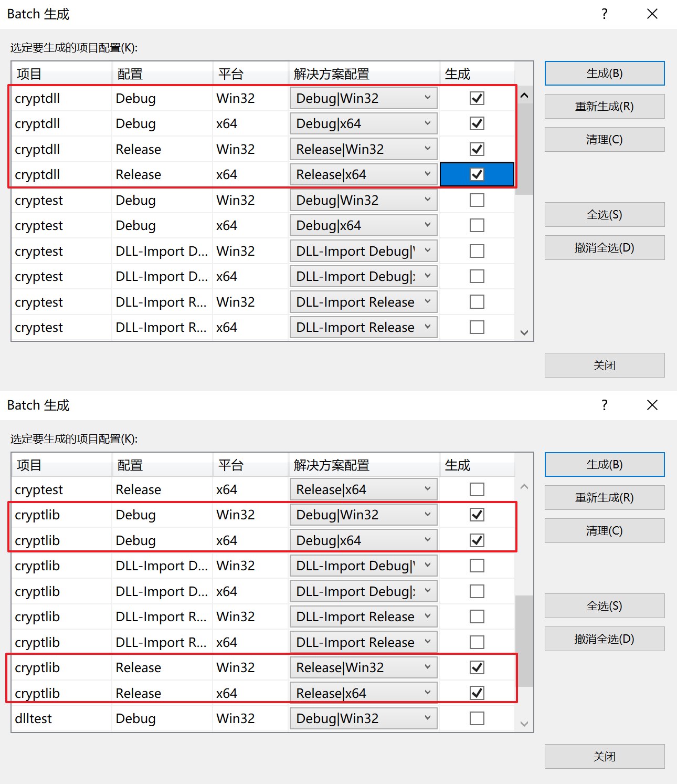
Task: Uncheck the build box for cryptdll Debug Win32
Action: click(x=477, y=98)
